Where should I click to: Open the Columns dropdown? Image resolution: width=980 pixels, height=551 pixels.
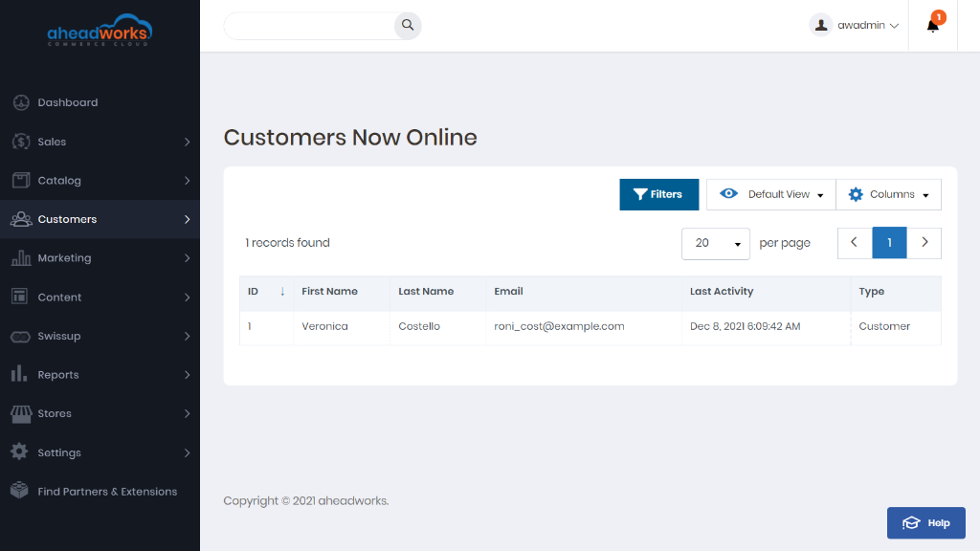(x=889, y=194)
